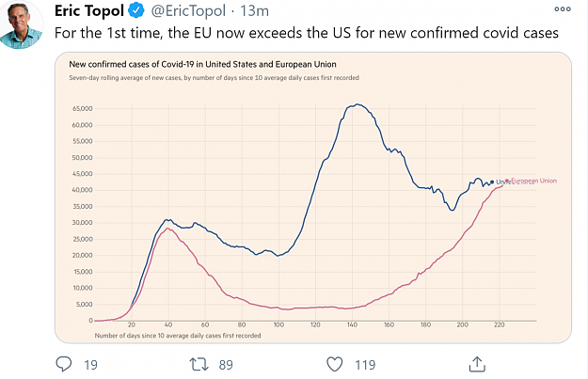Click the share upload icon
The width and height of the screenshot is (588, 379).
[x=477, y=364]
